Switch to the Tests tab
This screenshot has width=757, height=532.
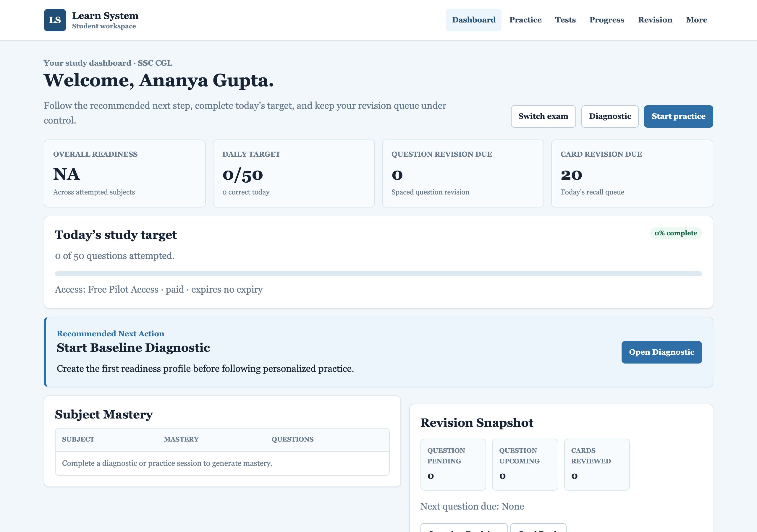click(x=565, y=20)
